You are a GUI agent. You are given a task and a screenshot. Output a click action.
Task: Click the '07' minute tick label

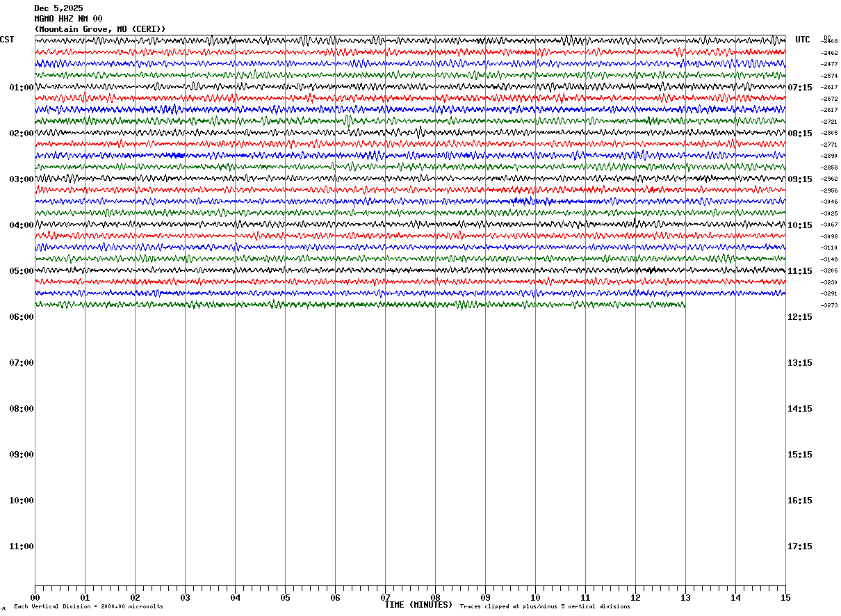pos(385,598)
